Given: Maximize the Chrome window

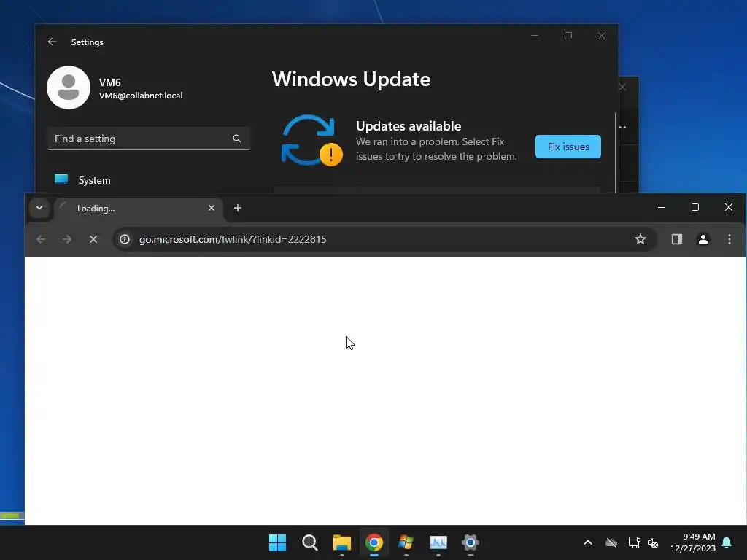Looking at the screenshot, I should coord(695,207).
